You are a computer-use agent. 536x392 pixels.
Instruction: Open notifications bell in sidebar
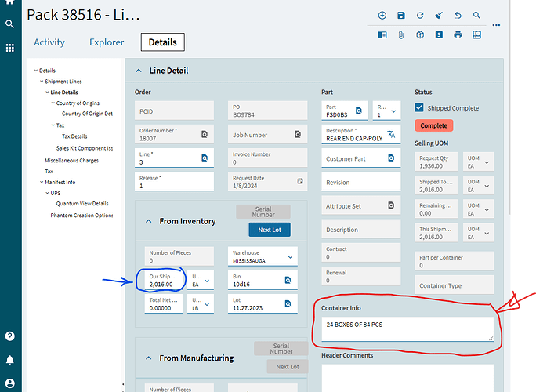tap(10, 360)
